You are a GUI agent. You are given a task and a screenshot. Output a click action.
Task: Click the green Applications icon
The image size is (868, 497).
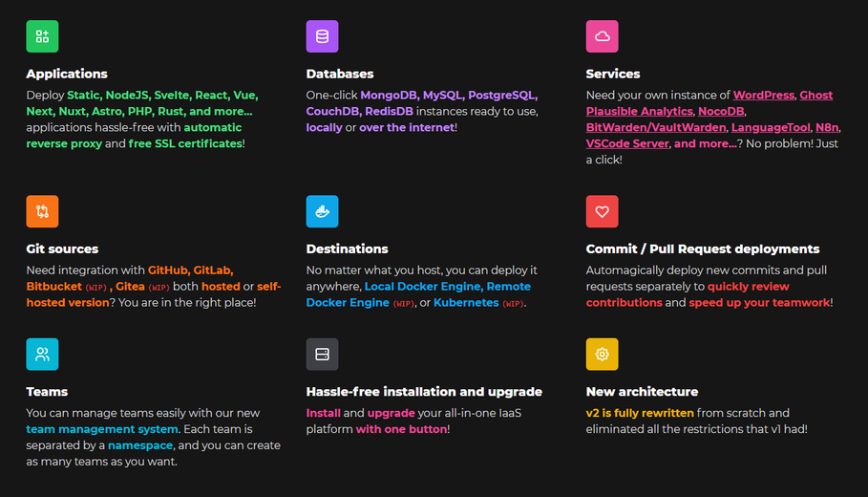42,36
